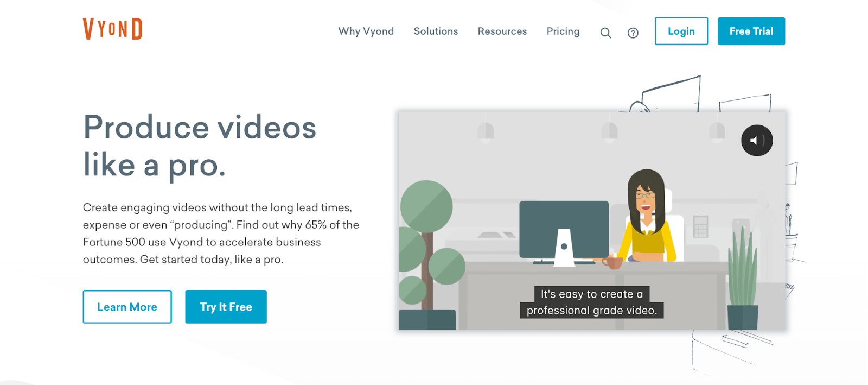Click the Try It Free button

coord(226,307)
